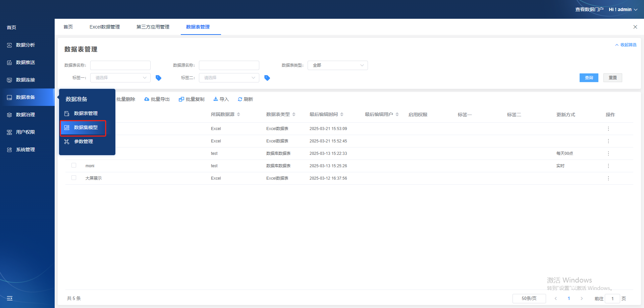Click the tag icon beside 标签二 dropdown
644x308 pixels.
click(267, 78)
